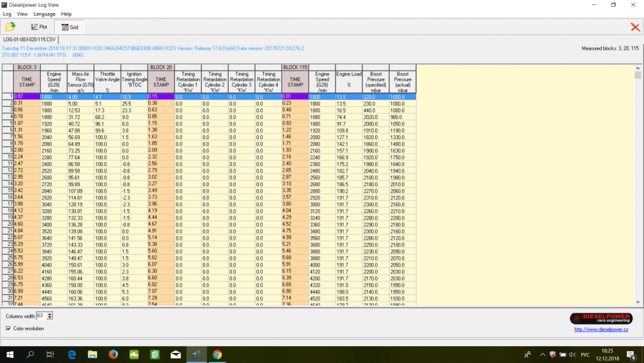Launch Chrome from the taskbar
The height and width of the screenshot is (363, 644).
[217, 355]
